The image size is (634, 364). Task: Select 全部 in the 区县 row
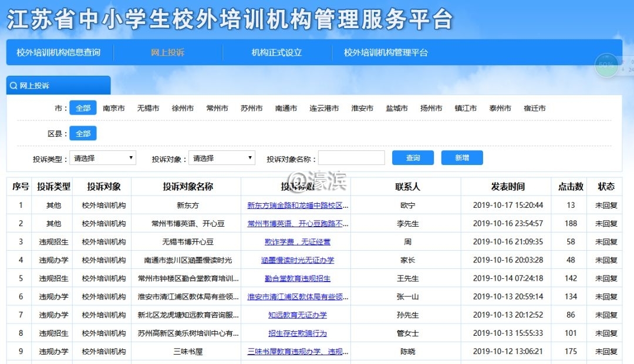[83, 134]
